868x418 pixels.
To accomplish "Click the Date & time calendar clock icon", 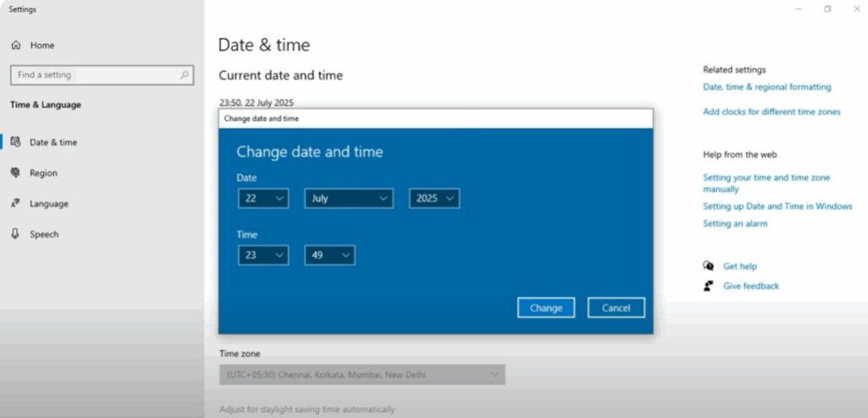I will click(15, 142).
